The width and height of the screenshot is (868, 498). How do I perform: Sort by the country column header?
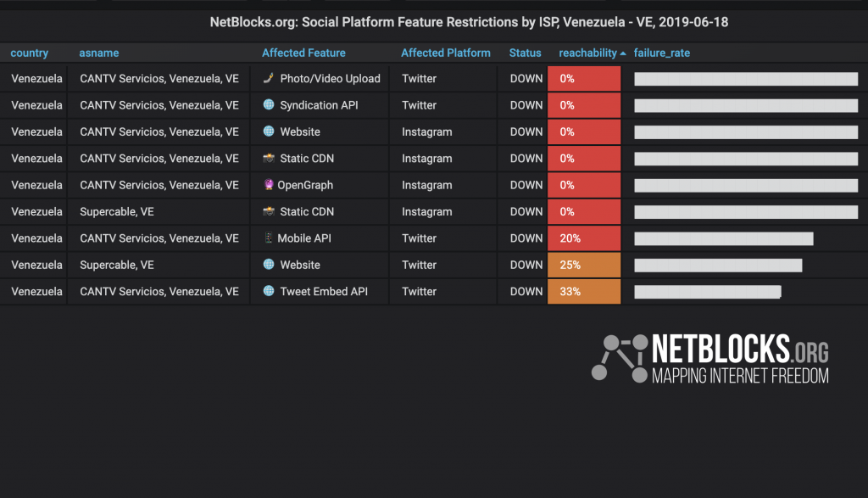click(30, 53)
